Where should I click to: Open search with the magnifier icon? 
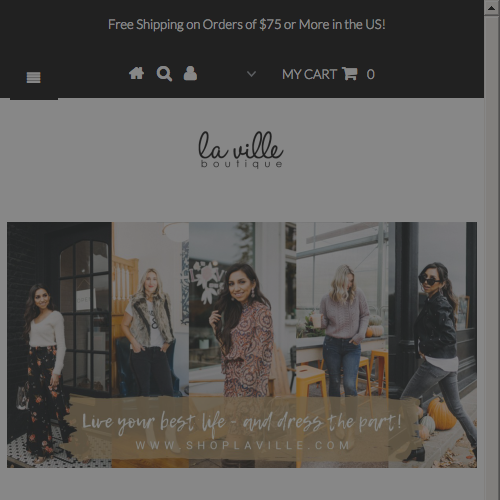pyautogui.click(x=164, y=74)
